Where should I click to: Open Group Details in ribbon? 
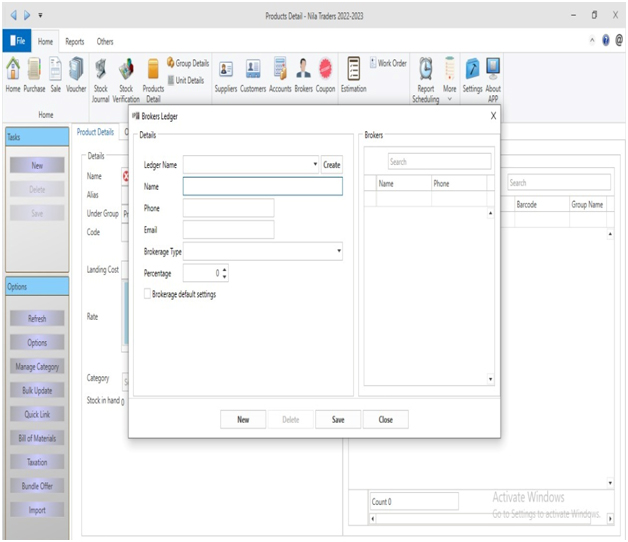[x=188, y=63]
